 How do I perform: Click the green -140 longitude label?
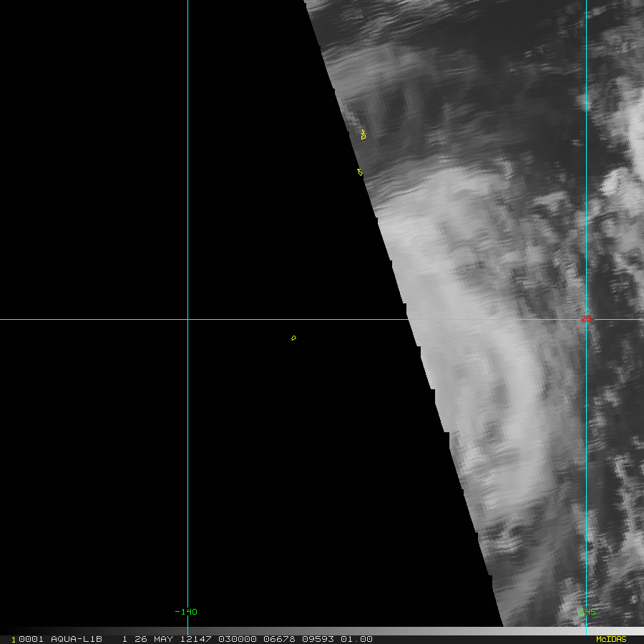tap(186, 612)
